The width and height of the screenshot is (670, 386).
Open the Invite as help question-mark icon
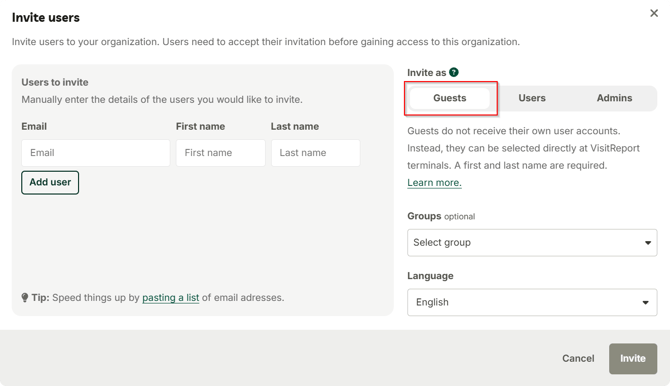[454, 72]
